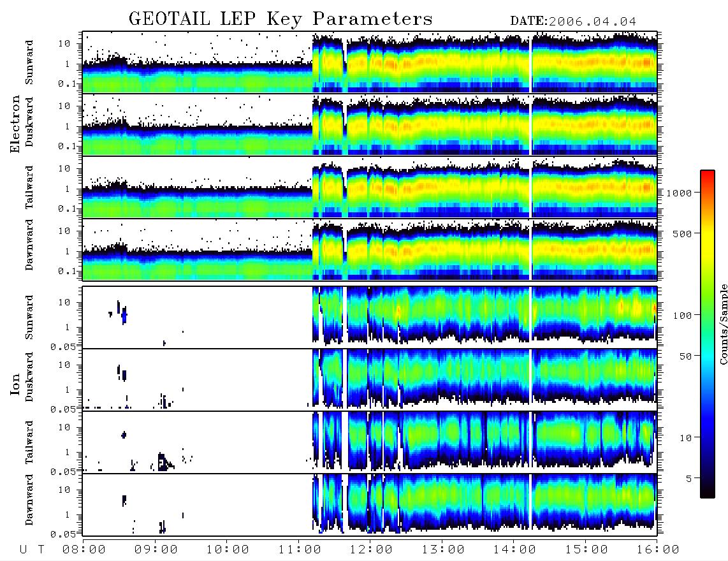Click inside the Electron Tailward spectrogram plot
The image size is (728, 561).
tap(370, 187)
